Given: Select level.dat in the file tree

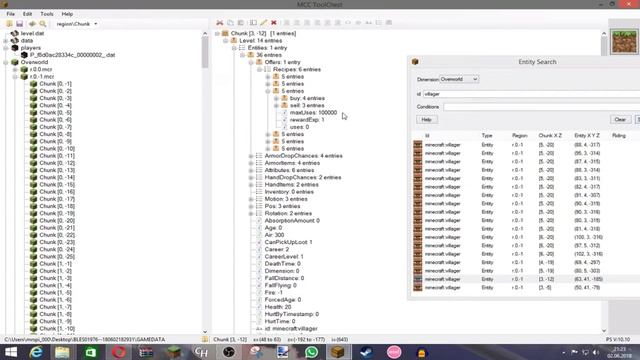Looking at the screenshot, I should click(x=32, y=33).
